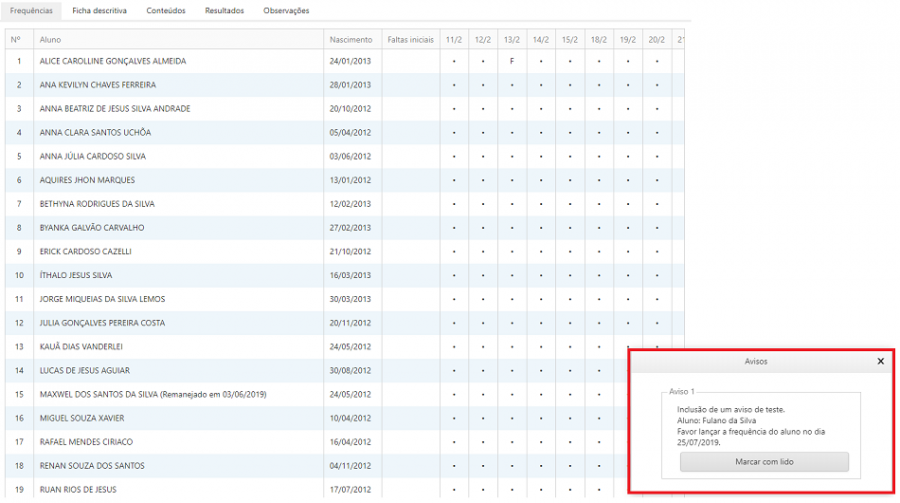Toggle attendance for Ana Kevilyn on 11/2
This screenshot has height=503, width=900.
point(454,85)
